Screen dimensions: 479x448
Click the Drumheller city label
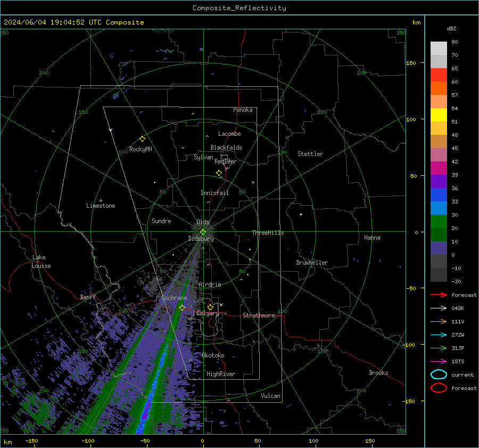tap(312, 263)
